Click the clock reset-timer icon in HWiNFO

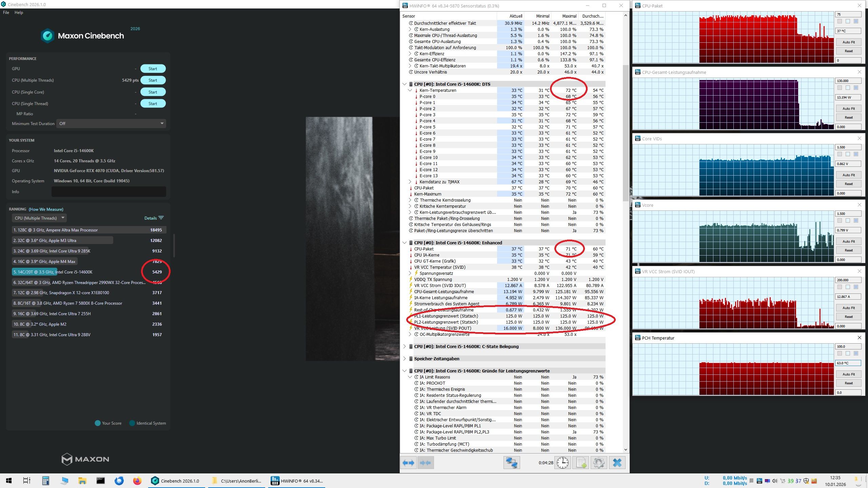click(x=563, y=463)
